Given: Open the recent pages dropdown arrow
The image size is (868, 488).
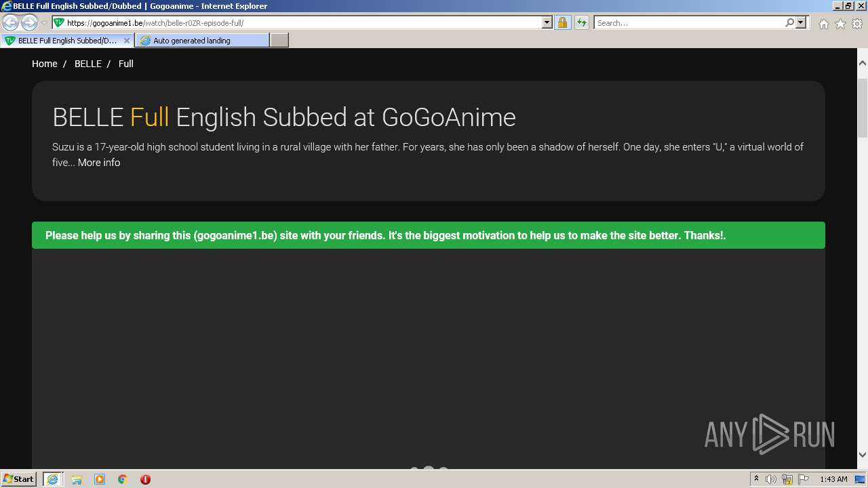Looking at the screenshot, I should [44, 23].
